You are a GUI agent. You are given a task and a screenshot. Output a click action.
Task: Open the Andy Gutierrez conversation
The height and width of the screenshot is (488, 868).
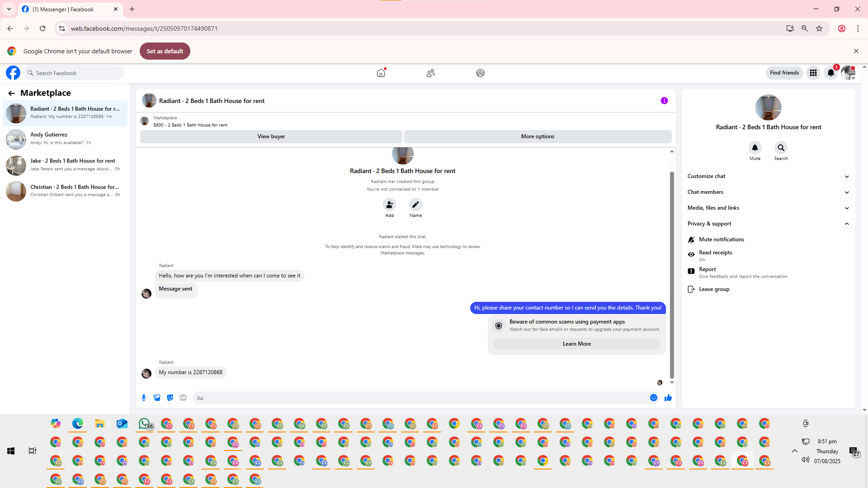tap(65, 139)
